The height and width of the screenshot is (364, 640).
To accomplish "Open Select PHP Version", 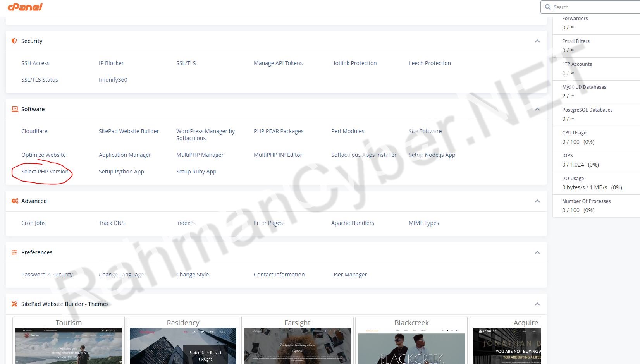I will tap(45, 172).
